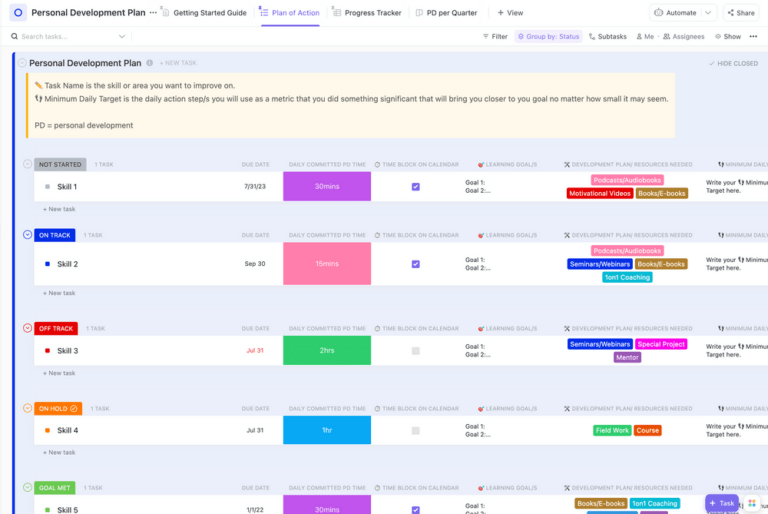
Task: Click the search magnifier icon
Action: pyautogui.click(x=14, y=36)
